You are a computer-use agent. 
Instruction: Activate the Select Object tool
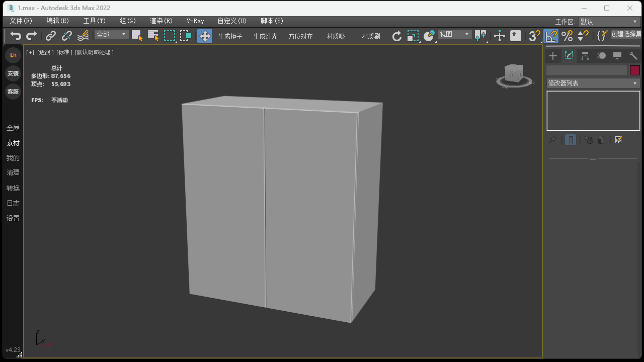click(x=137, y=36)
